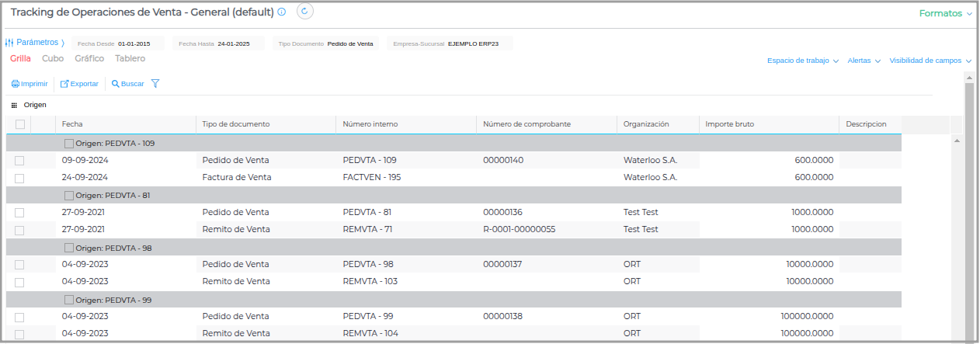Click the Buscar button
This screenshot has height=344, width=980.
tap(128, 84)
